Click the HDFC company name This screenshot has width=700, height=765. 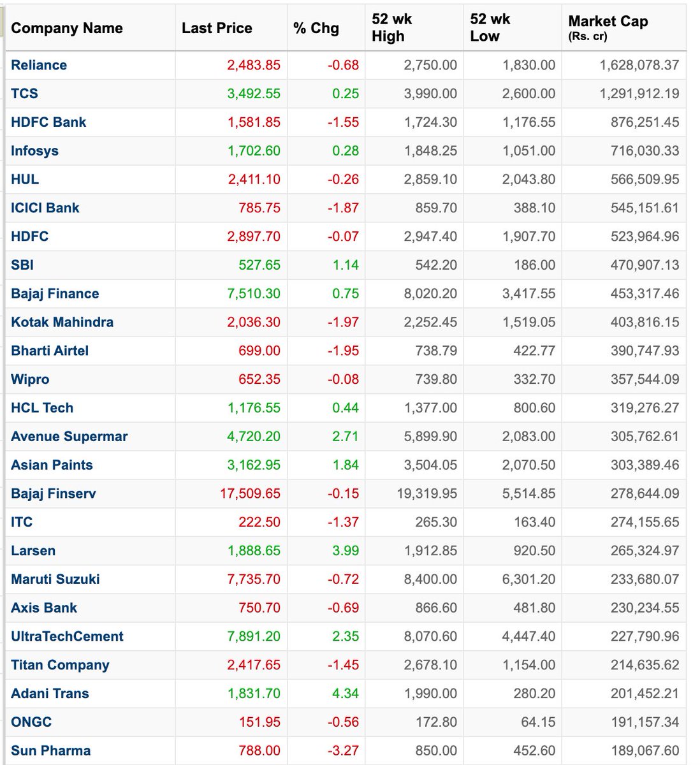(30, 237)
